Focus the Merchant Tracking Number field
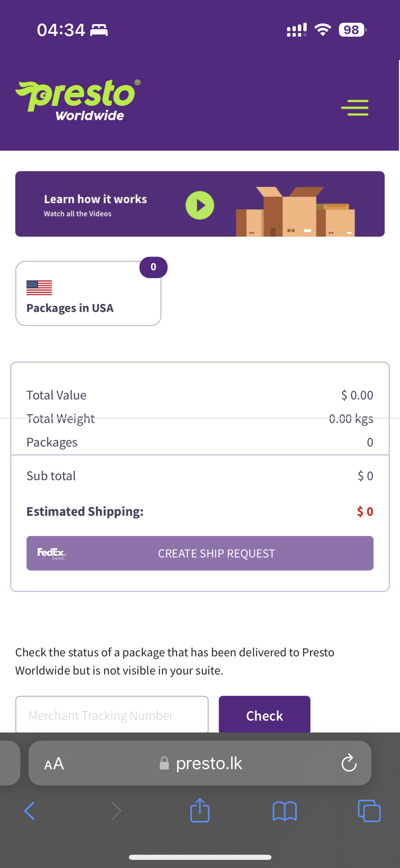Image resolution: width=400 pixels, height=868 pixels. click(112, 715)
